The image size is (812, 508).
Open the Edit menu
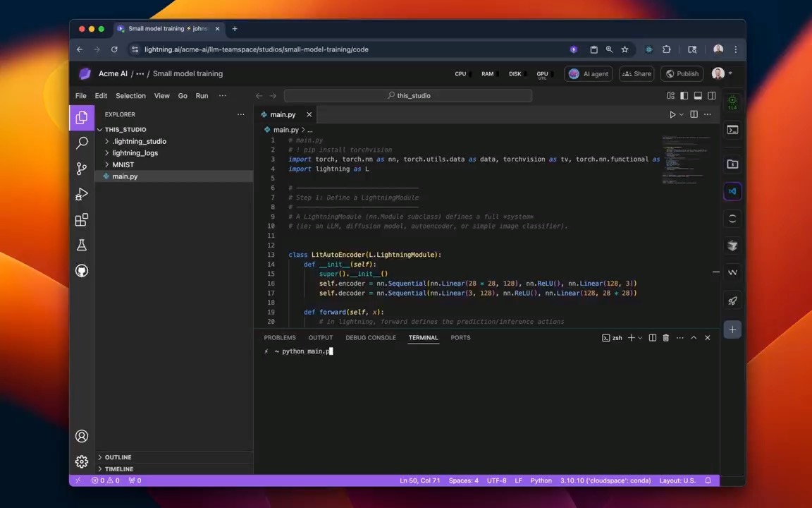101,96
